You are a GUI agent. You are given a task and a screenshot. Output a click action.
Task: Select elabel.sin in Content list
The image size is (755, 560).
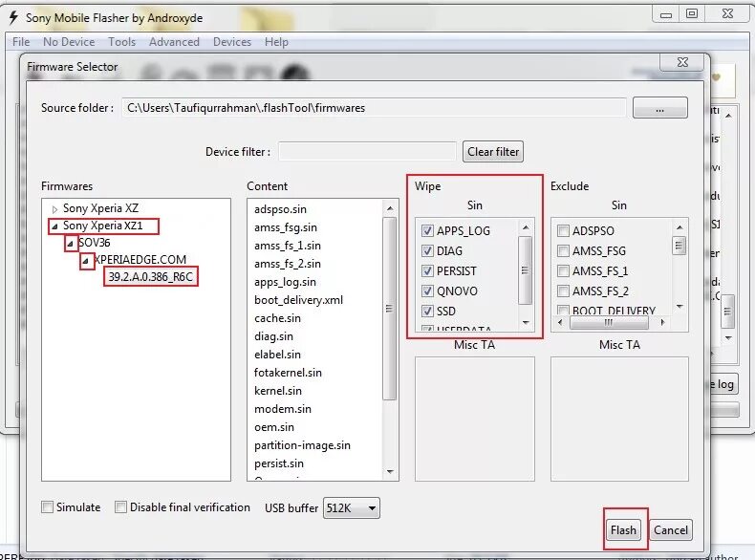point(277,355)
